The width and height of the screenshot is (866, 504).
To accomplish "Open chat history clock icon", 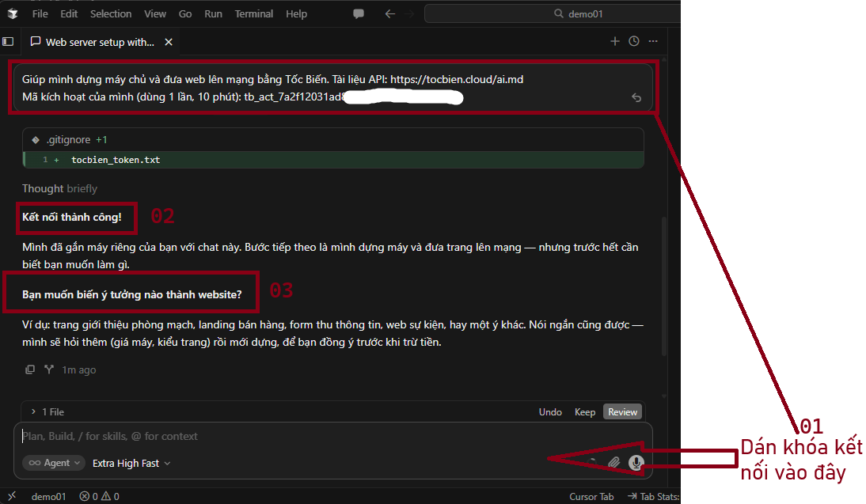I will (x=634, y=41).
